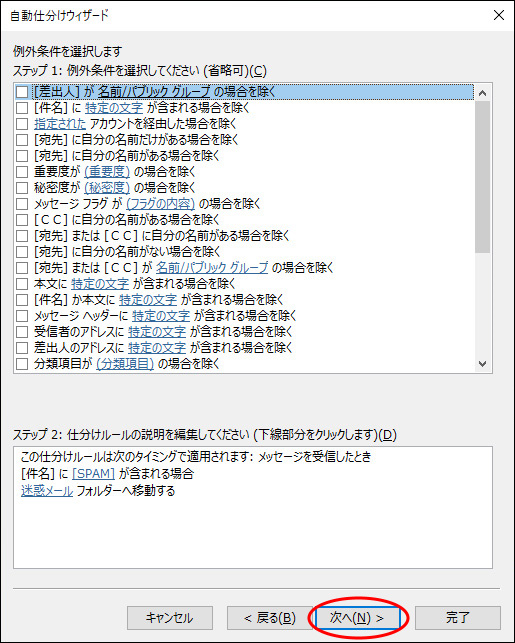Open the 指定された account link
515x643 pixels.
pyautogui.click(x=60, y=124)
